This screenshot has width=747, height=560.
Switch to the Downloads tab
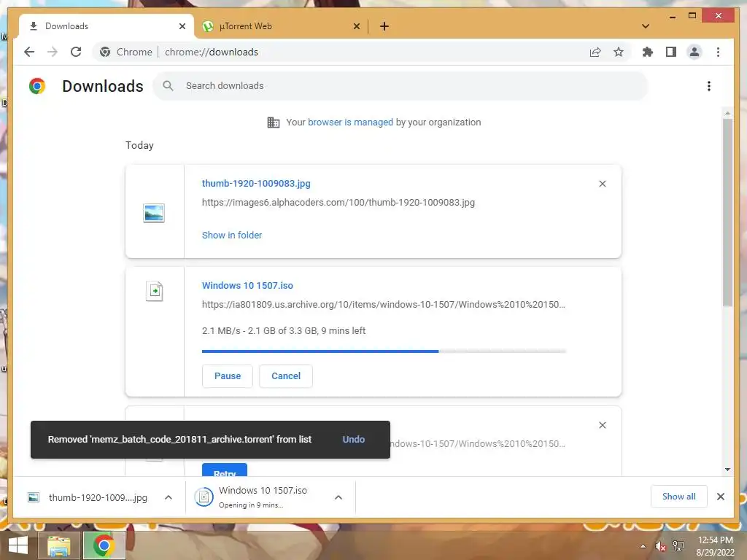[107, 26]
